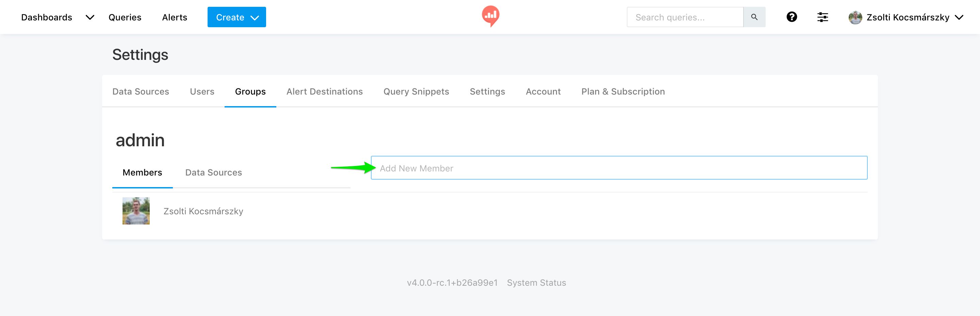Screen dimensions: 980x316
Task: Go to Queries in top navigation
Action: (125, 17)
